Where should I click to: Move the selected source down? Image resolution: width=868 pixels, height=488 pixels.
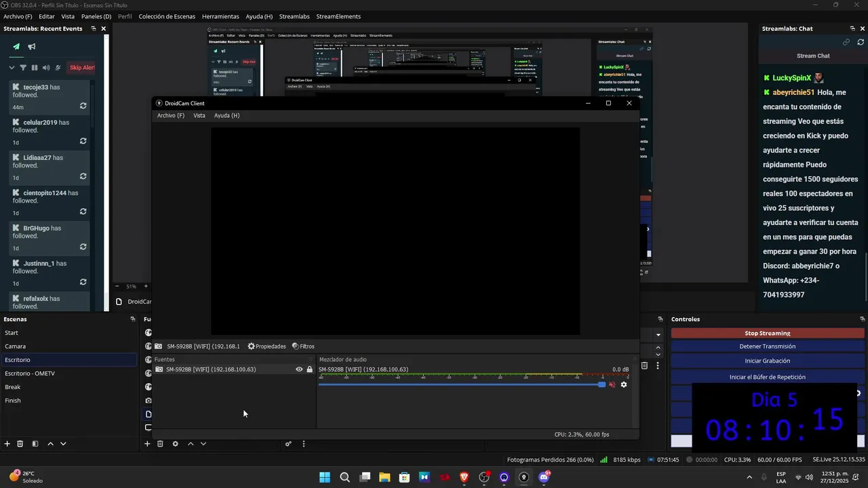coord(203,444)
